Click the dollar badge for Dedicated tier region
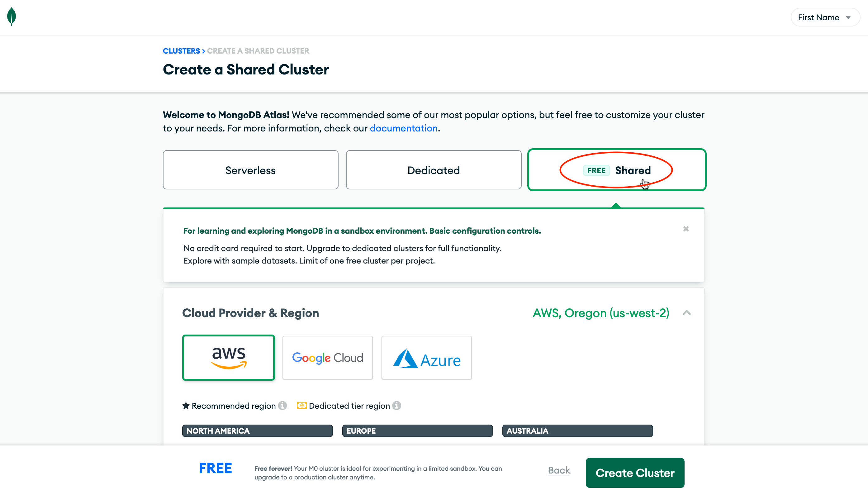The image size is (868, 495). click(302, 405)
